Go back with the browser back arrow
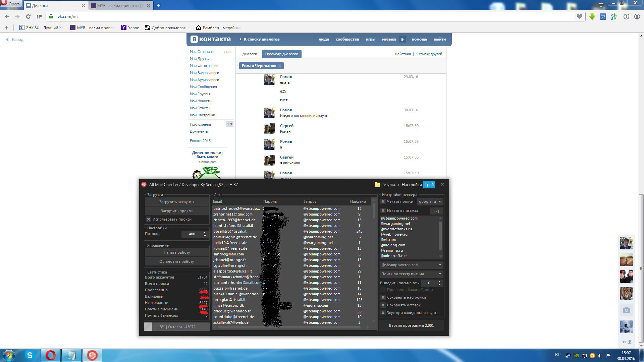The width and height of the screenshot is (644, 362). (7, 16)
